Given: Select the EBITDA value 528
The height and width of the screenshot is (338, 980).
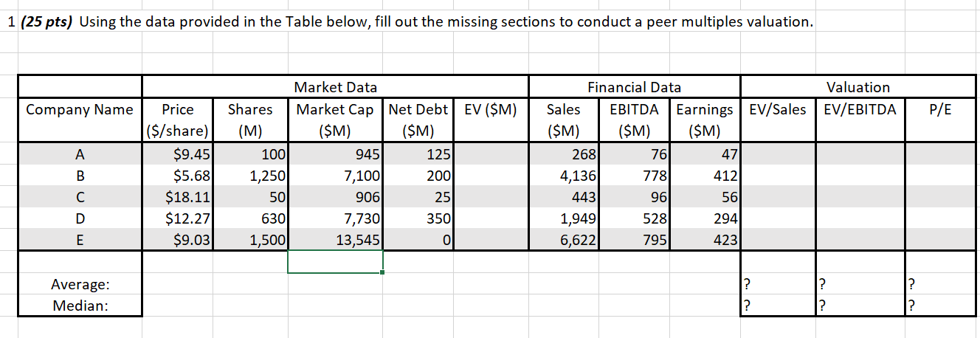Looking at the screenshot, I should [635, 218].
